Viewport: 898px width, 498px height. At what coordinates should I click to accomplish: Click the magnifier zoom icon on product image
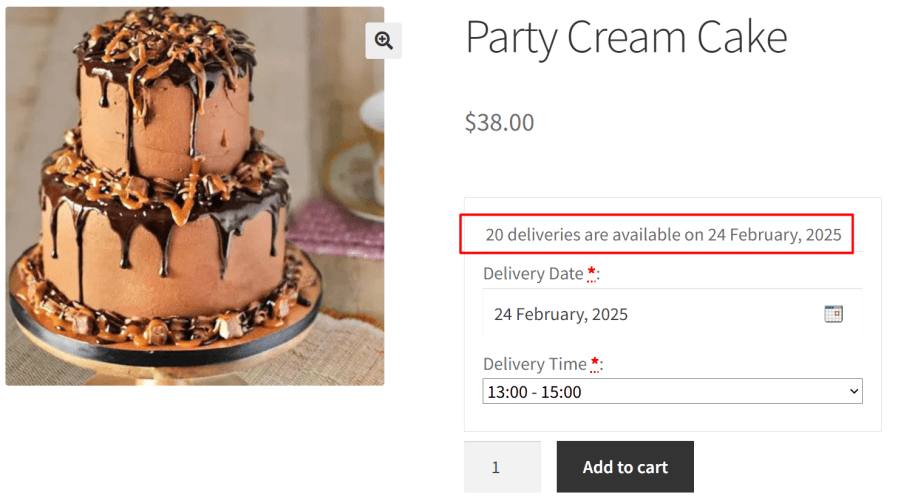pos(383,40)
